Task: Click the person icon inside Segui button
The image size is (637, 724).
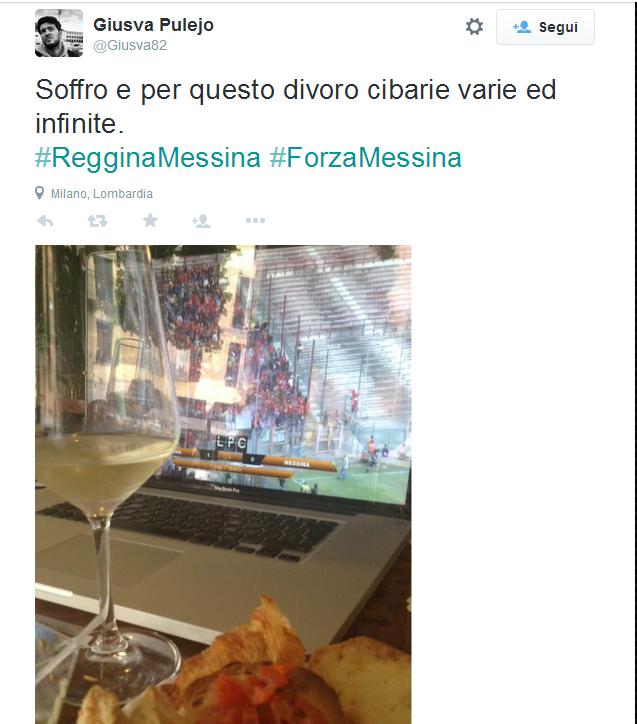Action: (522, 27)
